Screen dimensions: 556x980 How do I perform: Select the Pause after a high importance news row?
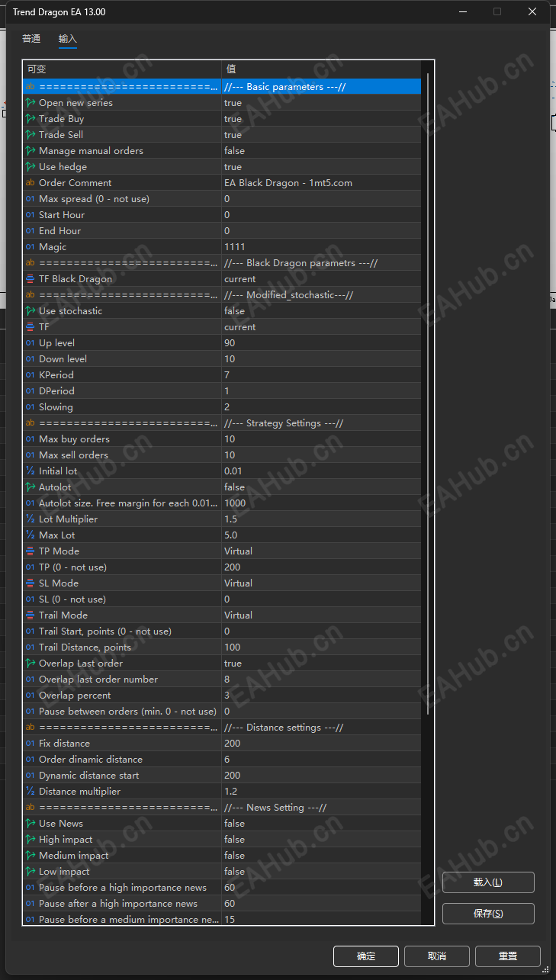tap(222, 904)
